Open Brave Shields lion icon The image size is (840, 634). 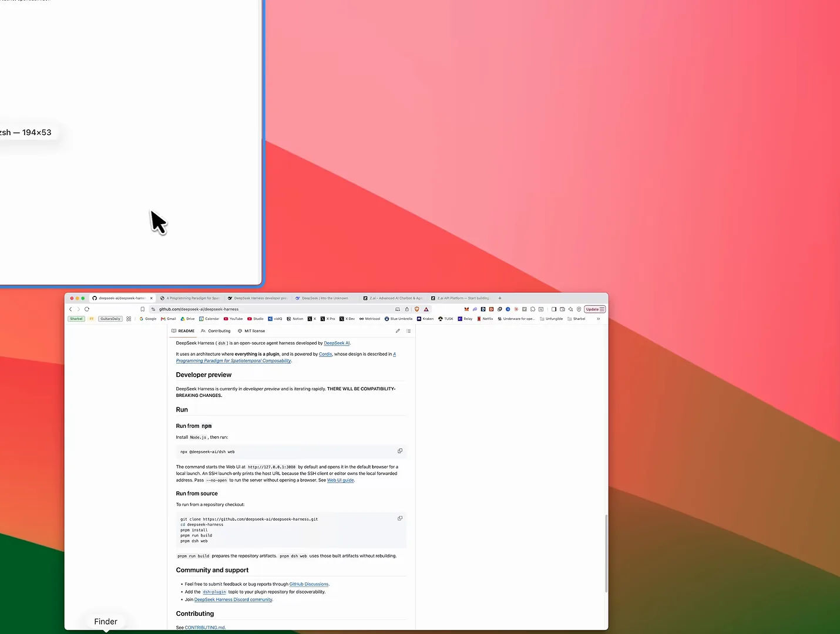(x=417, y=309)
